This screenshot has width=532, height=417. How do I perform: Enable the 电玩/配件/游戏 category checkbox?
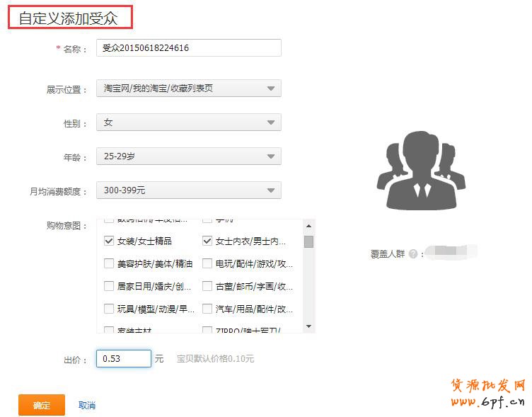tap(207, 263)
